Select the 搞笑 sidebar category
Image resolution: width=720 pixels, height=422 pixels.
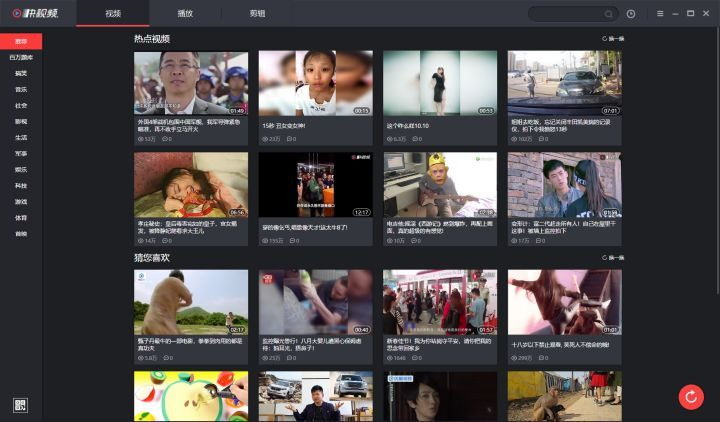(x=21, y=73)
